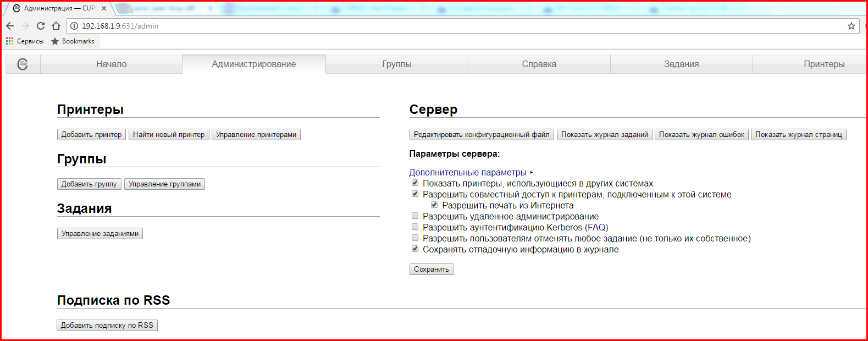Toggle Сохранять отладочную информацию в журнале
The width and height of the screenshot is (868, 341).
pyautogui.click(x=415, y=249)
